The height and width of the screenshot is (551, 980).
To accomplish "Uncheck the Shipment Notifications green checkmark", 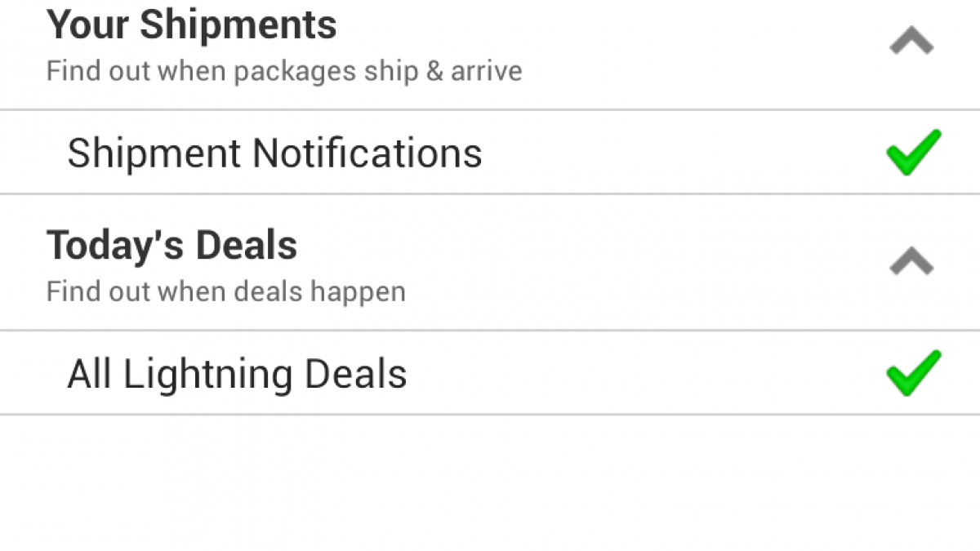I will 913,153.
